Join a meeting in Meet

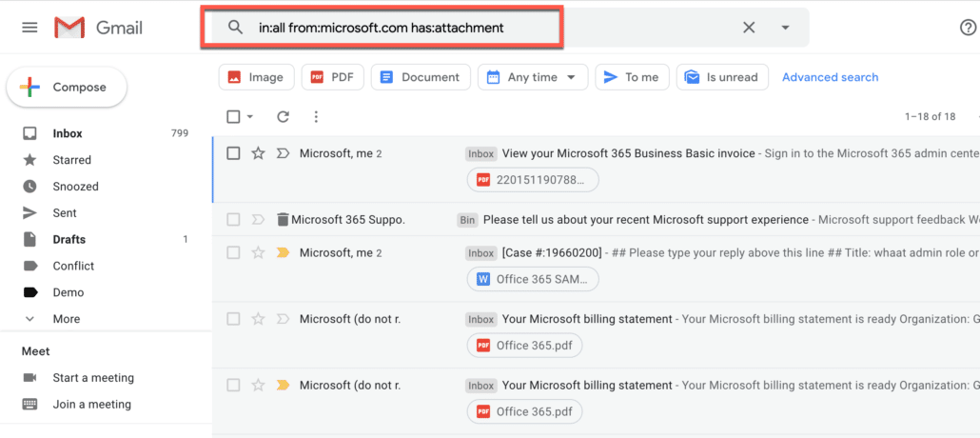tap(92, 405)
